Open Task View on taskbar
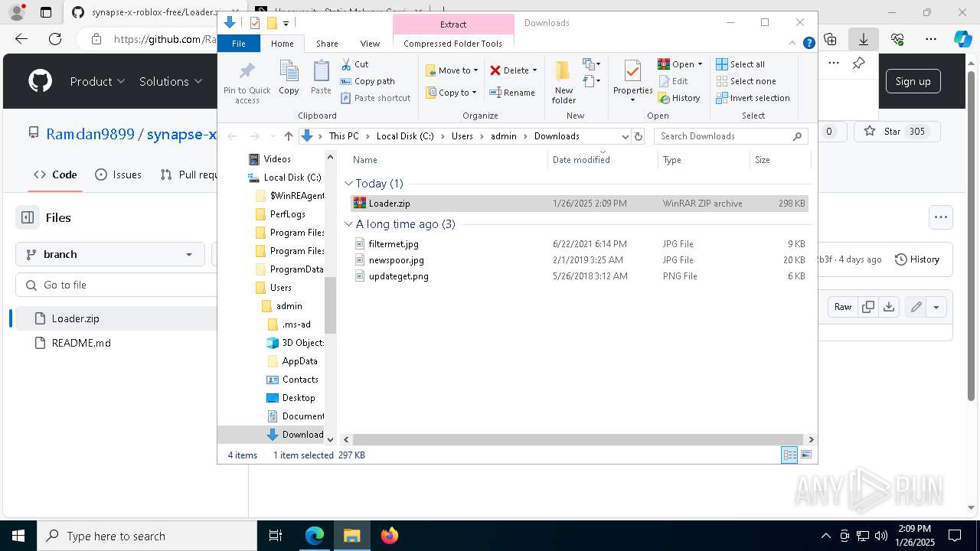980x551 pixels. 276,536
